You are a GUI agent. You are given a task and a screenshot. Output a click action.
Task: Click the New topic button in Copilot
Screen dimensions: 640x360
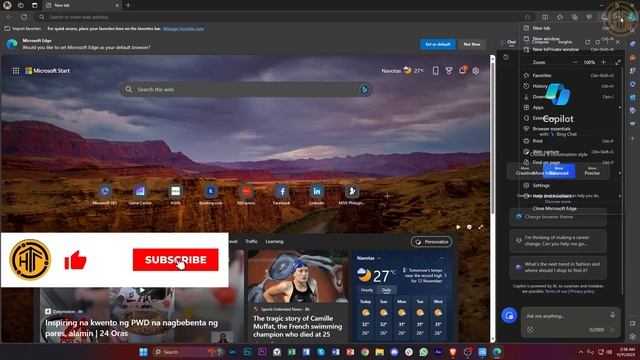click(x=509, y=316)
